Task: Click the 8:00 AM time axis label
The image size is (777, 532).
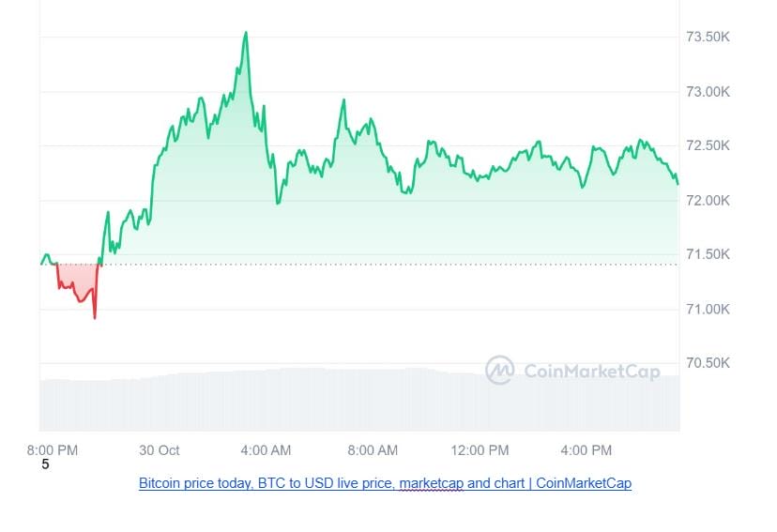Action: [x=373, y=450]
